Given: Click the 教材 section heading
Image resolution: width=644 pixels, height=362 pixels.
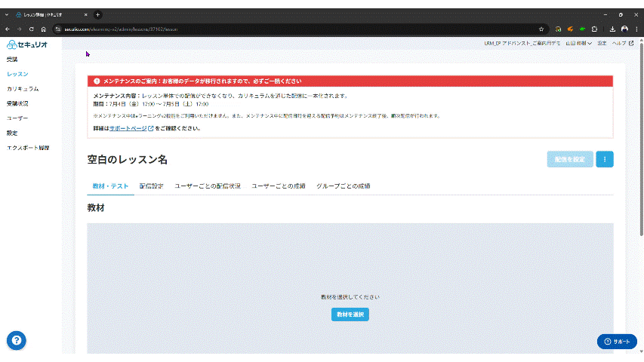Looking at the screenshot, I should (96, 207).
